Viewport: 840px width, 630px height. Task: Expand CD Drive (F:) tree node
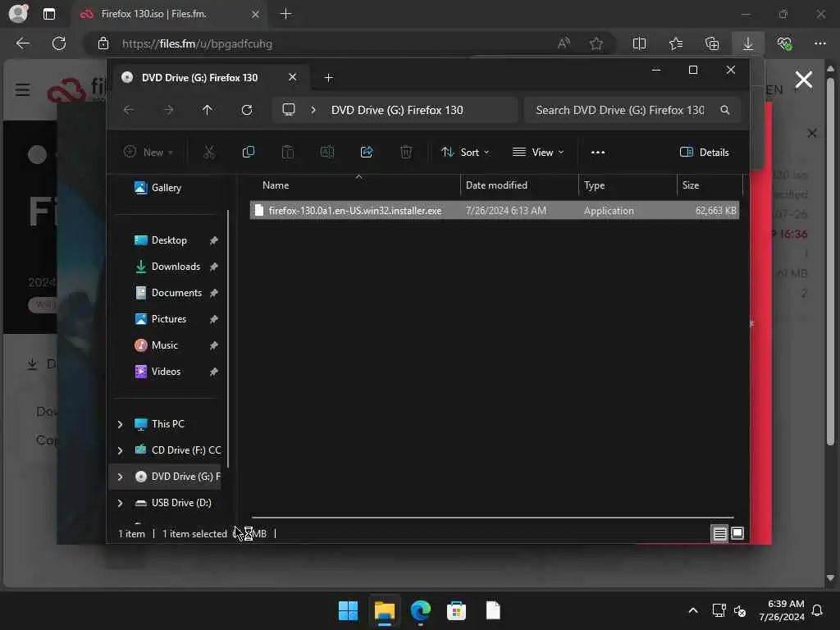(120, 450)
